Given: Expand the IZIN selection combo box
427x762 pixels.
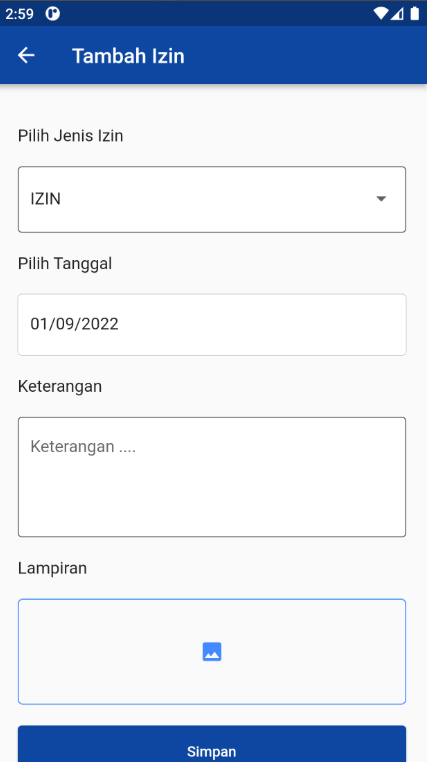Looking at the screenshot, I should [212, 199].
